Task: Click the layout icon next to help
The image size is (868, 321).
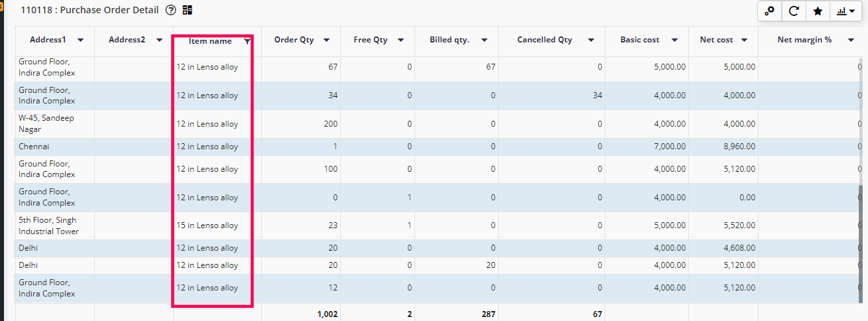Action: pos(187,11)
